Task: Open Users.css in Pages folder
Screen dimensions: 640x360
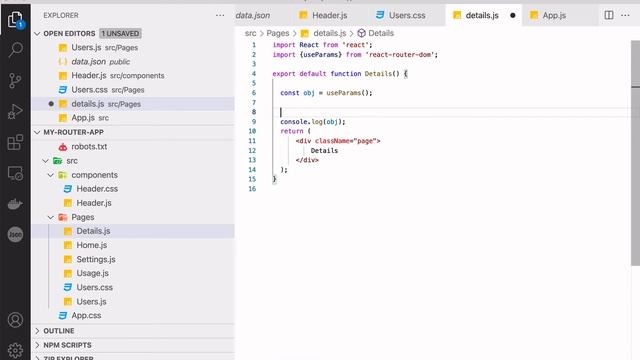Action: click(133, 287)
